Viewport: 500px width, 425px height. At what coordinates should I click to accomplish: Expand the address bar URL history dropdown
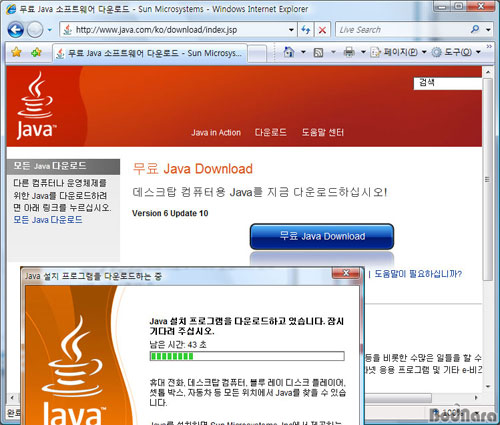[291, 30]
